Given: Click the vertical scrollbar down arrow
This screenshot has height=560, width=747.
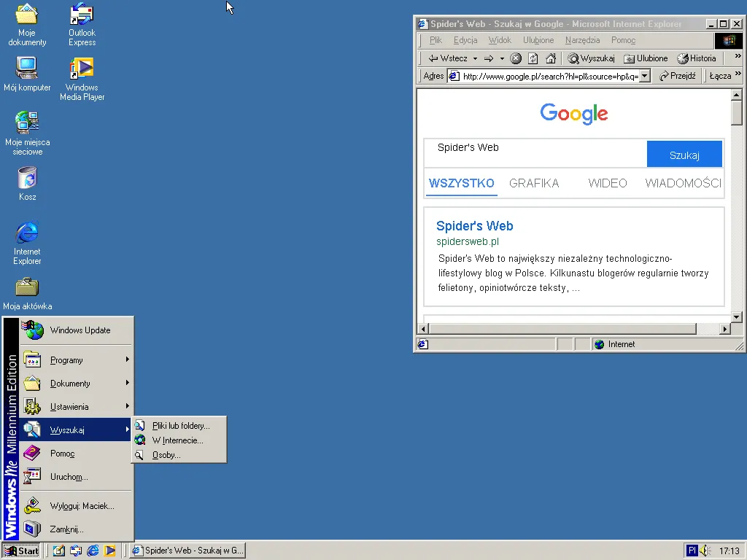Looking at the screenshot, I should click(x=737, y=317).
